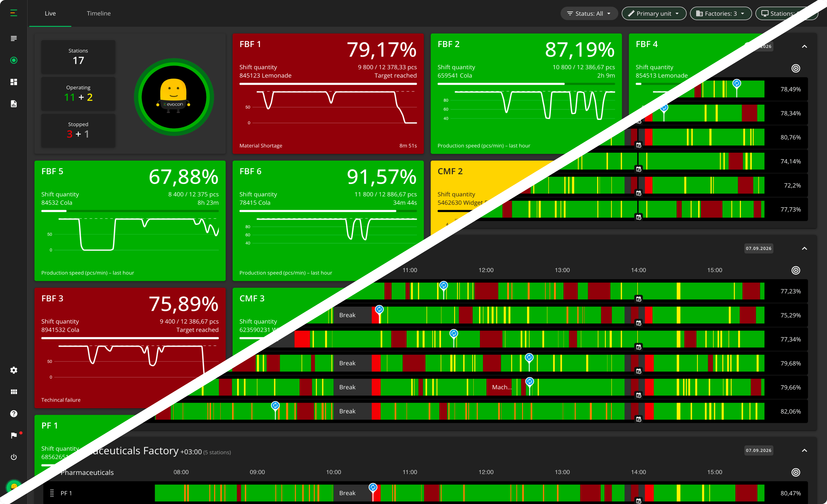827x504 pixels.
Task: Open the Factories: 3 dropdown
Action: click(721, 13)
